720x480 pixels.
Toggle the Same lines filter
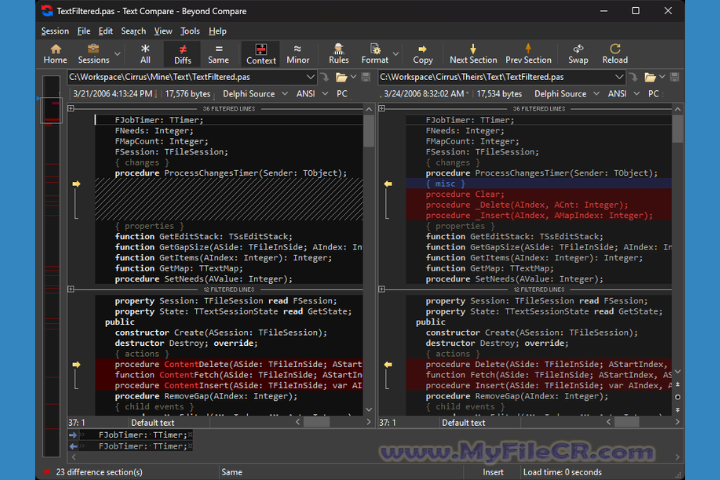pos(218,54)
